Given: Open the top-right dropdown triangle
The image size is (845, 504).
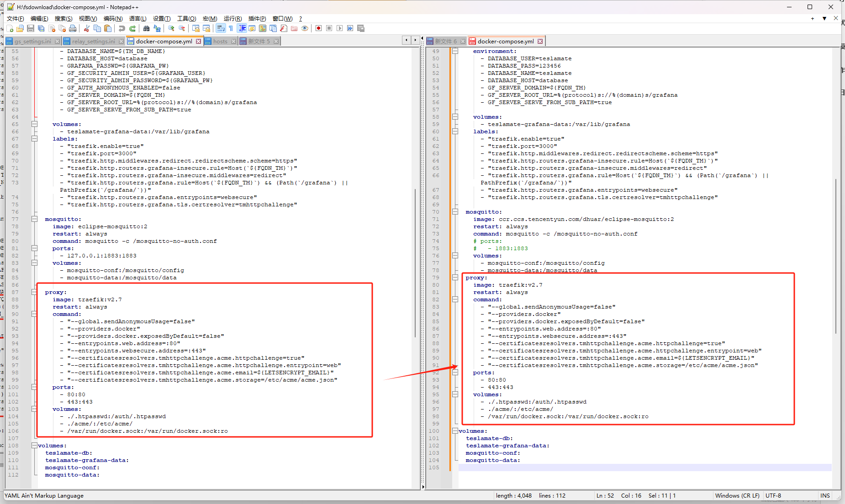Looking at the screenshot, I should pyautogui.click(x=824, y=19).
